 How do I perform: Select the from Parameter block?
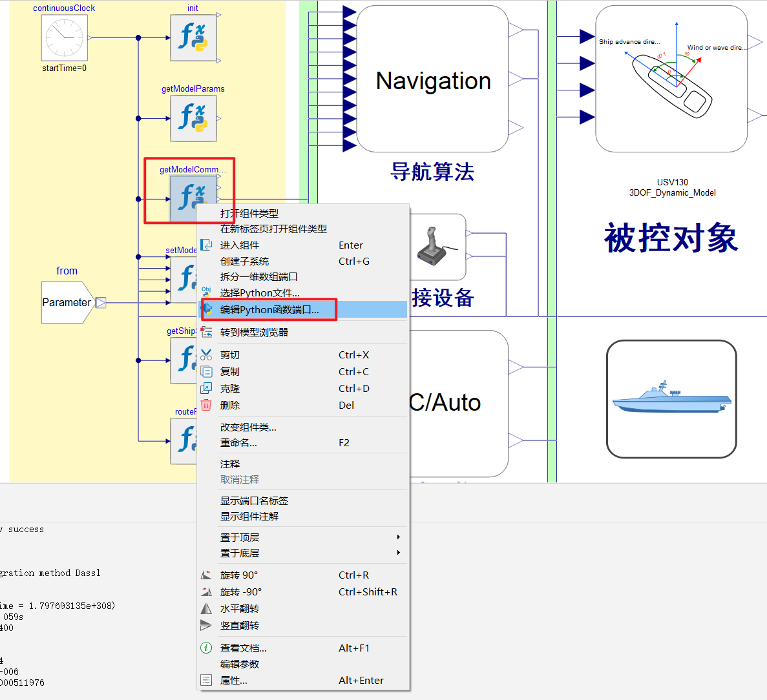[x=68, y=302]
